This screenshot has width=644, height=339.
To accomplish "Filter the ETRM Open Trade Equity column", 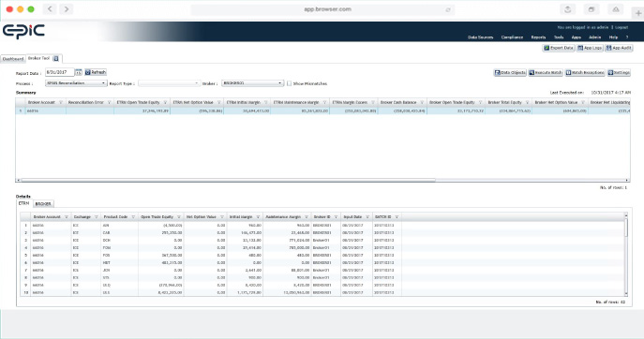I will click(166, 103).
